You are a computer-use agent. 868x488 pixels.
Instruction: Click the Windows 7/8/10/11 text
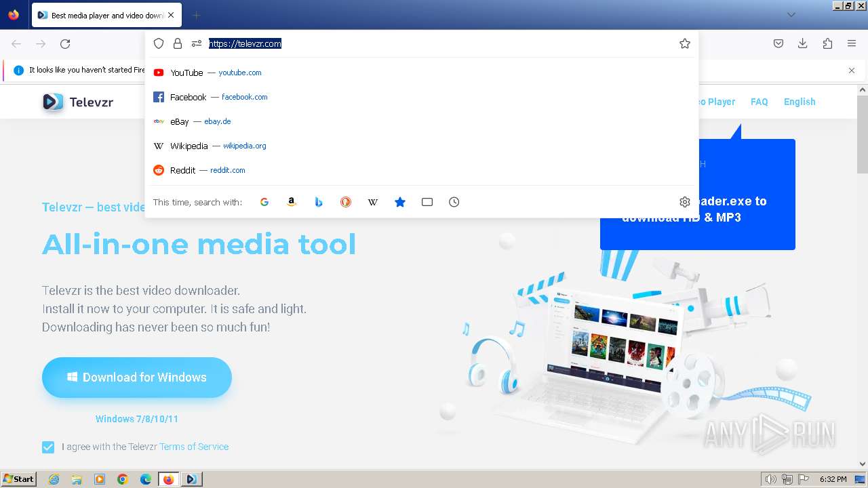tap(137, 419)
